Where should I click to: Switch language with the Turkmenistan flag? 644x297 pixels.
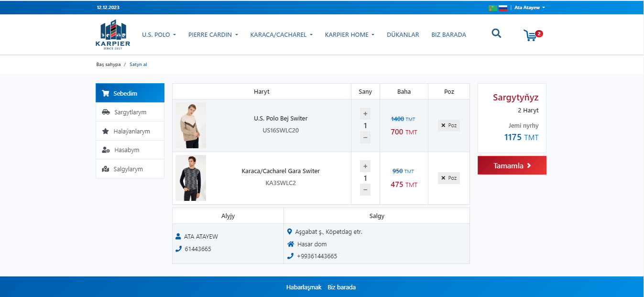point(492,8)
